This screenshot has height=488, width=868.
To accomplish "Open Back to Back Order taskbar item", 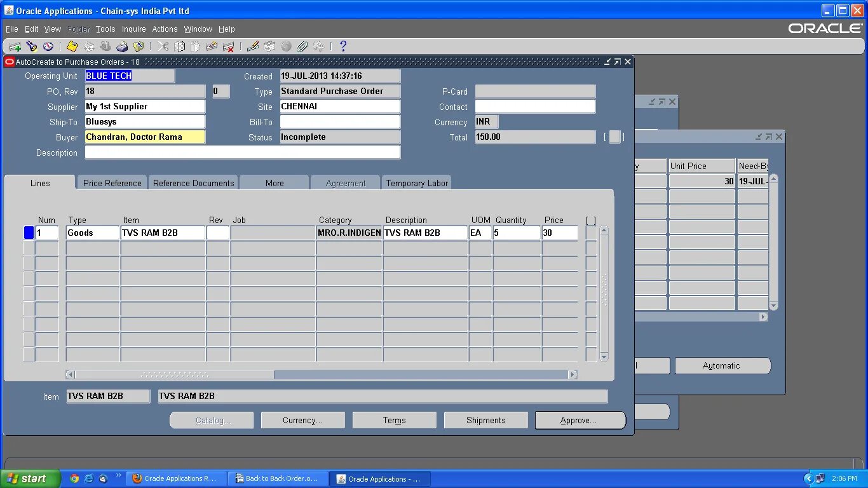I will pos(278,478).
